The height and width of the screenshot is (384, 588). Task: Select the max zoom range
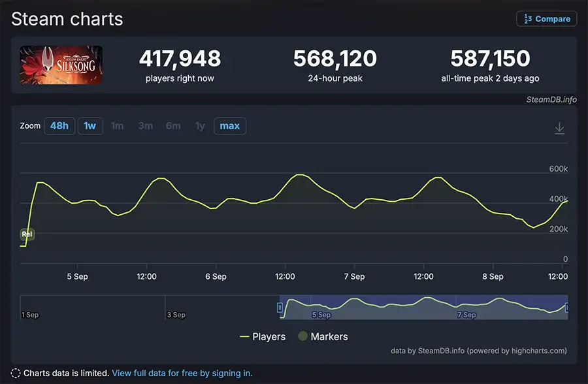click(230, 126)
